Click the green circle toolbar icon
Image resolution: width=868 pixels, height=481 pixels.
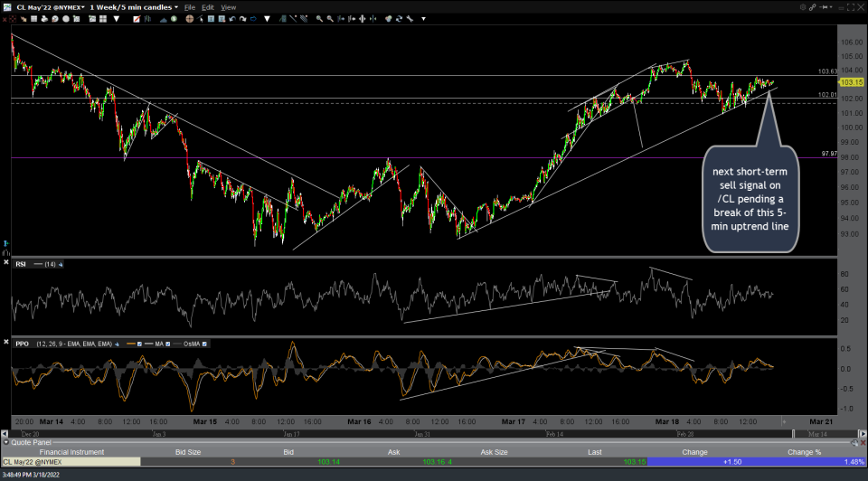point(174,19)
